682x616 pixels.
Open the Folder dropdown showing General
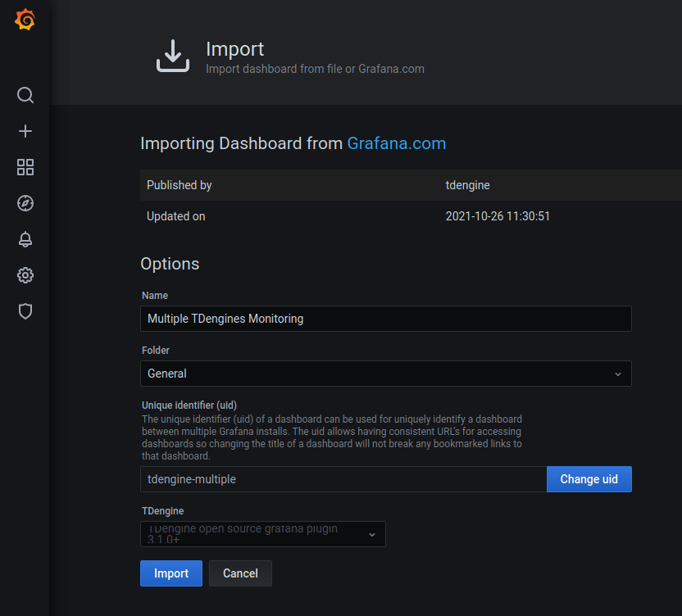point(377,374)
